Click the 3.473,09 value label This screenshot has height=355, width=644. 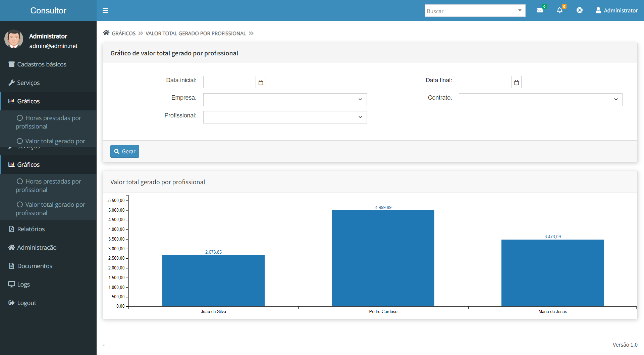coord(552,237)
